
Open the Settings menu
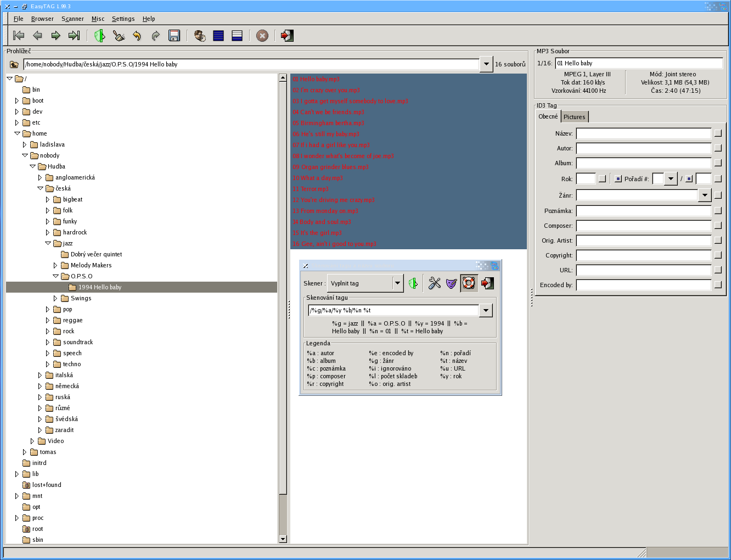point(123,19)
